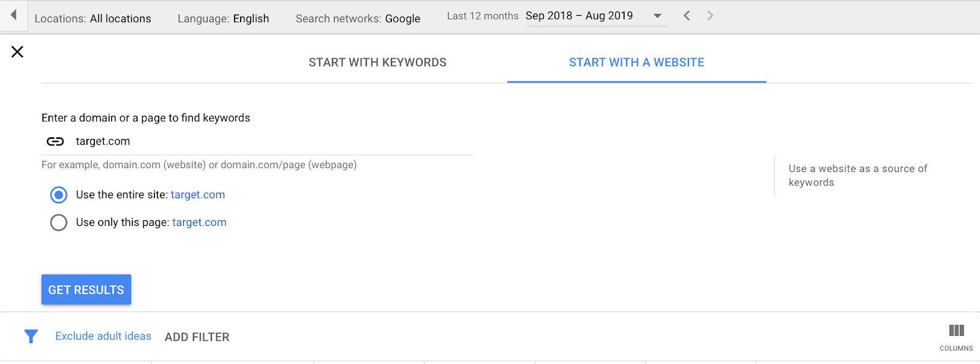Open the Columns selector icon
The height and width of the screenshot is (364, 980).
[x=956, y=331]
